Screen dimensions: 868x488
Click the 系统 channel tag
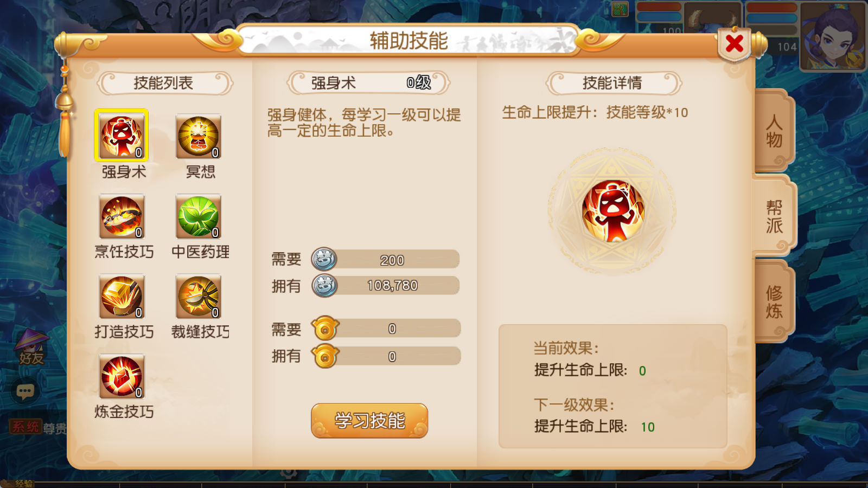(25, 427)
